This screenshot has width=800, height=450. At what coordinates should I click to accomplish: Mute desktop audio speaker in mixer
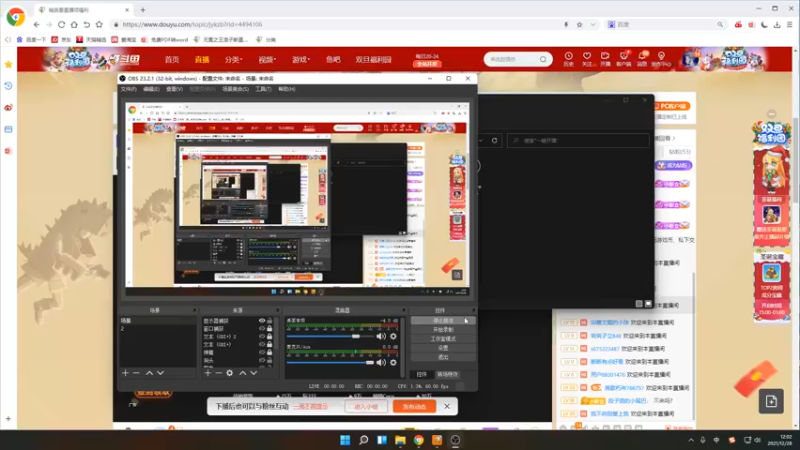pos(381,336)
